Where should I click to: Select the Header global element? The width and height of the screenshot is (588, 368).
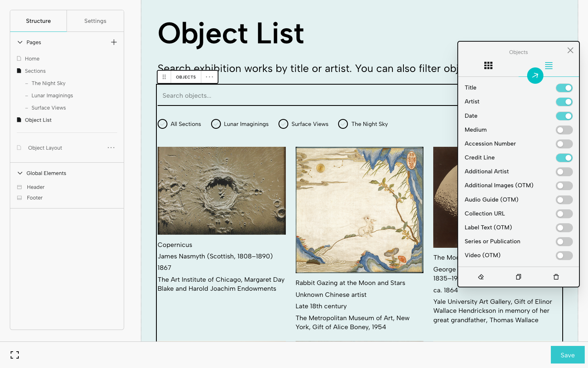click(36, 187)
